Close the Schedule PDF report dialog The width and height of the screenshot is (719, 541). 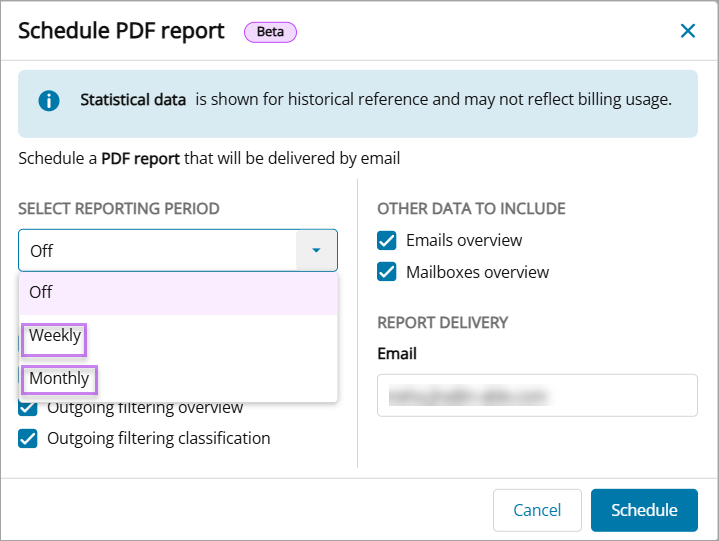pyautogui.click(x=688, y=31)
